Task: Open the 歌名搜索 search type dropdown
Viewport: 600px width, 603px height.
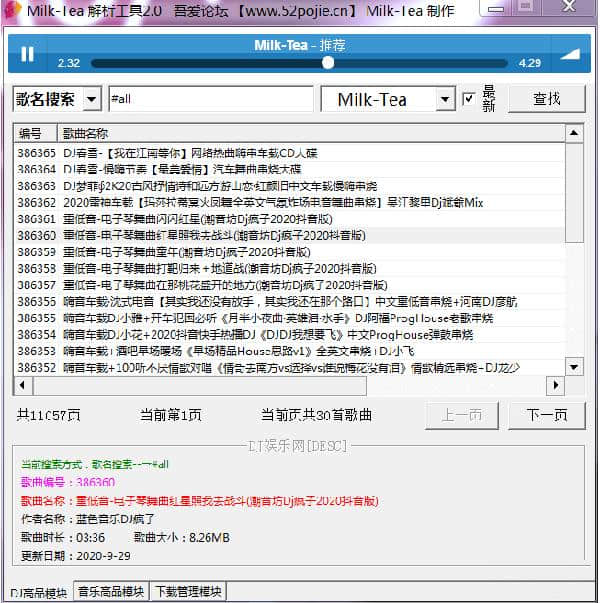Action: point(92,99)
